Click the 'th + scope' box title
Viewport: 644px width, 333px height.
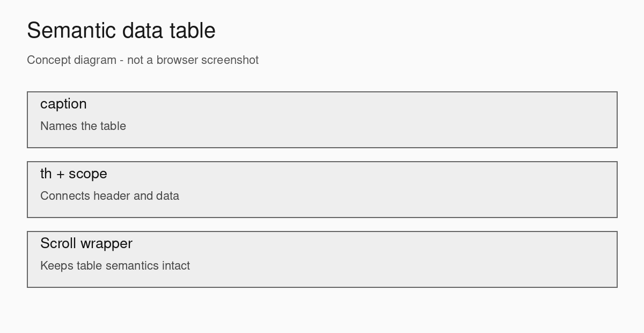coord(74,174)
